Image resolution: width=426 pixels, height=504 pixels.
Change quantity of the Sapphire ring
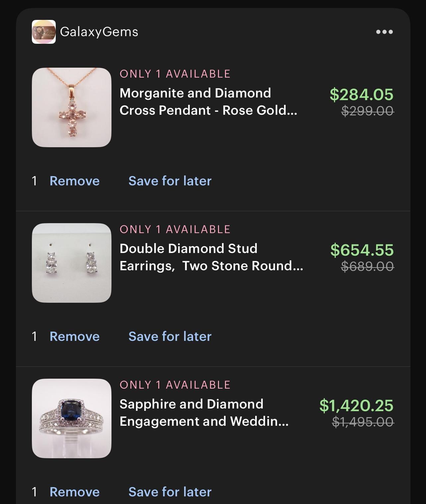[34, 492]
